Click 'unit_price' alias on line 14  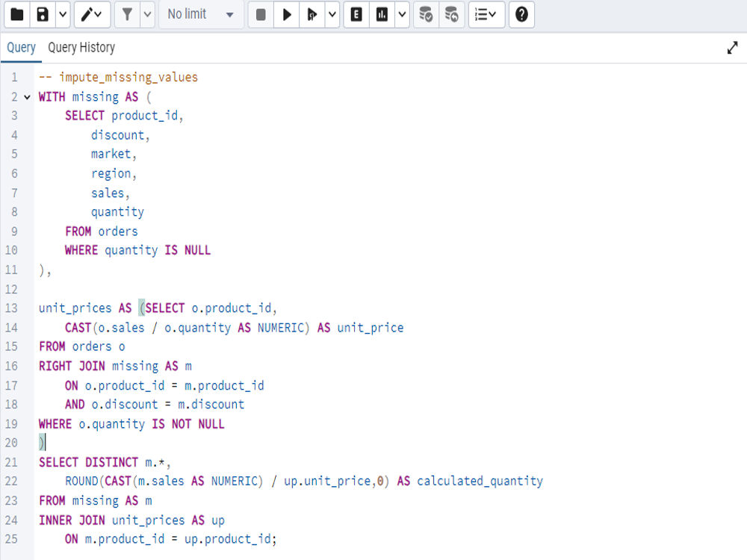click(x=371, y=328)
